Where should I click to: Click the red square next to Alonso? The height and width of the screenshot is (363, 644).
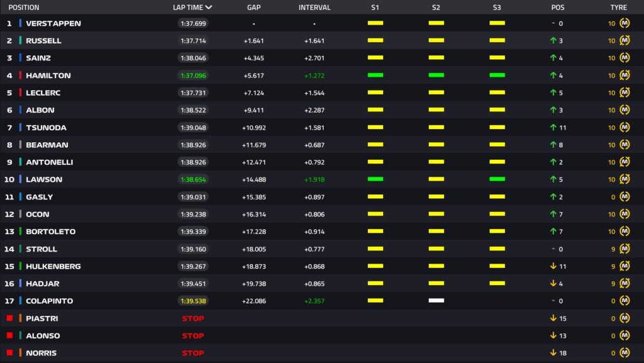[9, 336]
